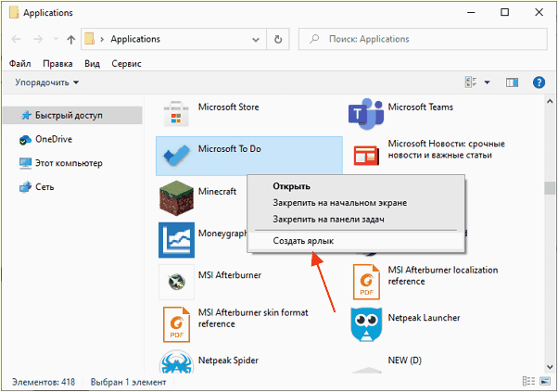Viewport: 558px width, 392px height.
Task: Click the vertical scrollbar thumb
Action: [x=550, y=188]
